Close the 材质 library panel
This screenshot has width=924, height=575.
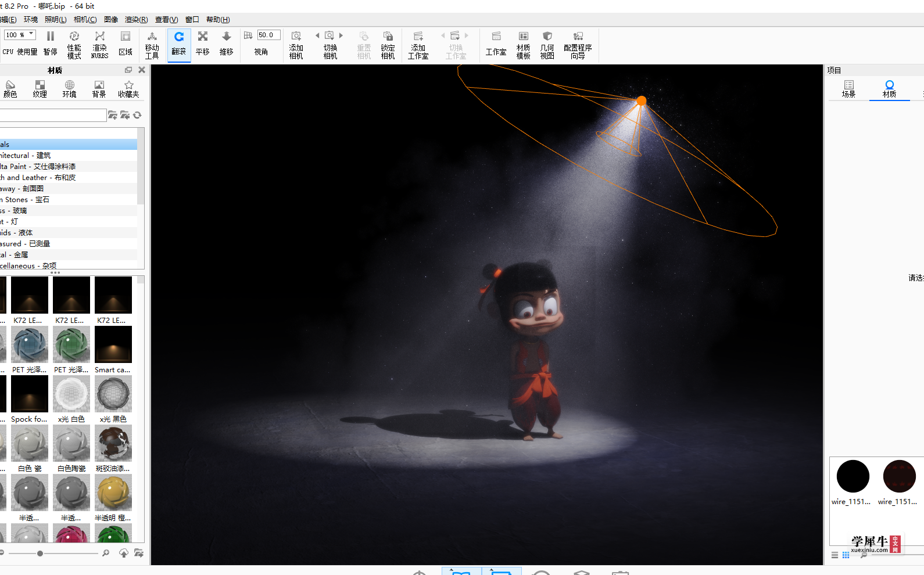pyautogui.click(x=142, y=70)
